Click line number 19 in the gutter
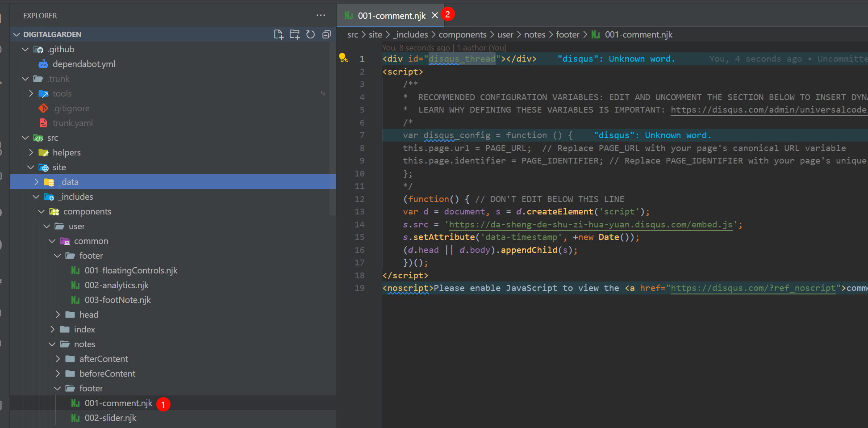Image resolution: width=868 pixels, height=428 pixels. tap(359, 288)
